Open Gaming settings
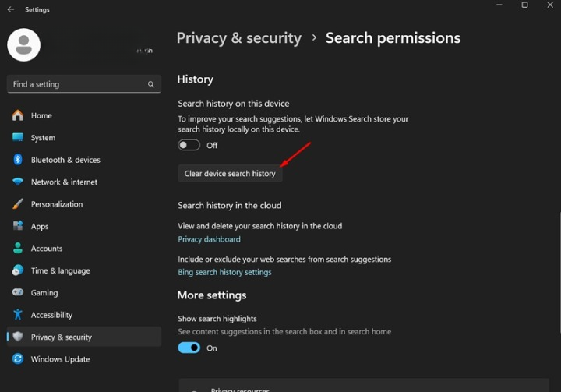The image size is (561, 392). pyautogui.click(x=83, y=292)
